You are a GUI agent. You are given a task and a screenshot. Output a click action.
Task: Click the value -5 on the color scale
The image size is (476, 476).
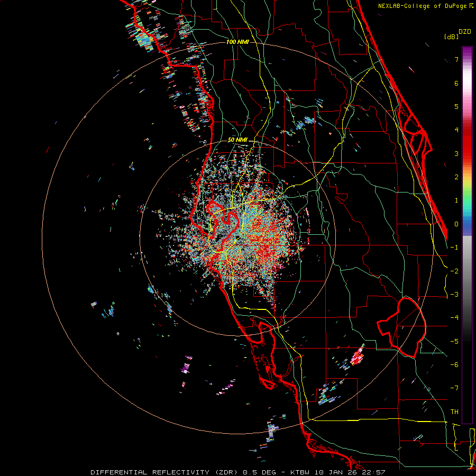pyautogui.click(x=454, y=342)
